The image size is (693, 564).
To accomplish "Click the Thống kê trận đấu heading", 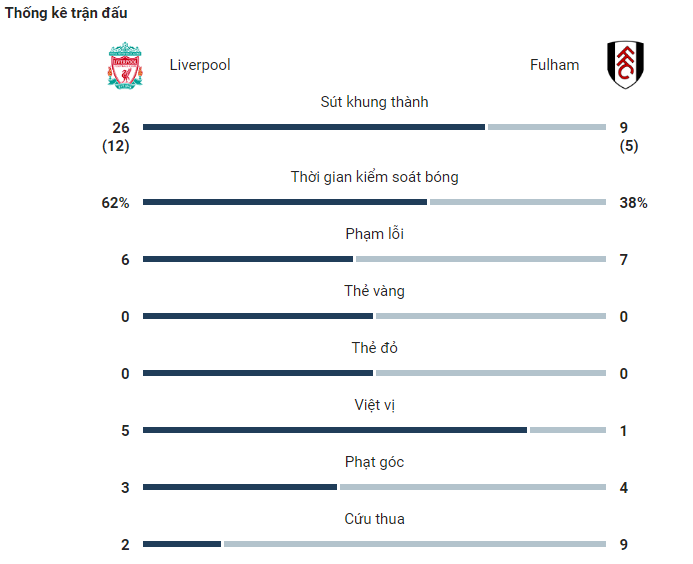I will point(66,13).
